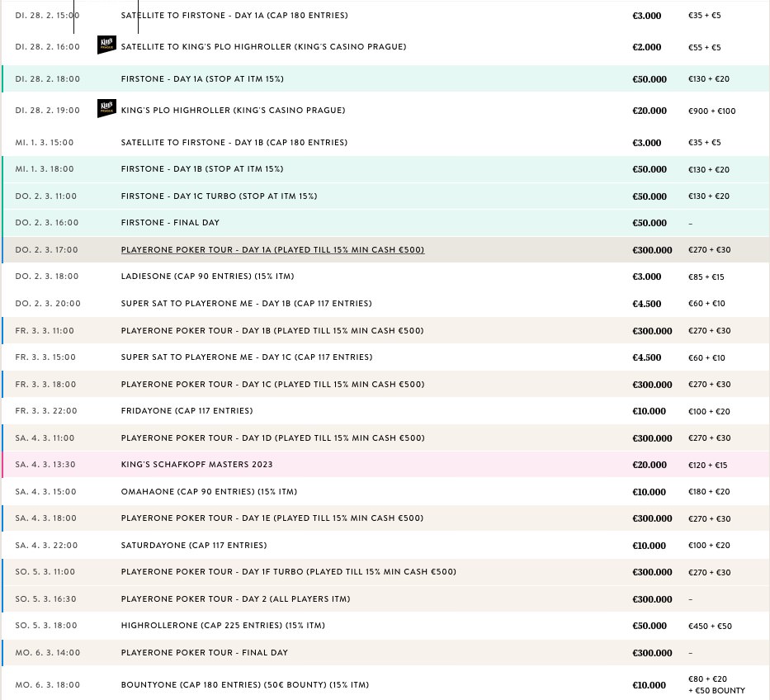Select King's Schafkopf Masters 2023
The width and height of the screenshot is (770, 700).
pos(196,465)
